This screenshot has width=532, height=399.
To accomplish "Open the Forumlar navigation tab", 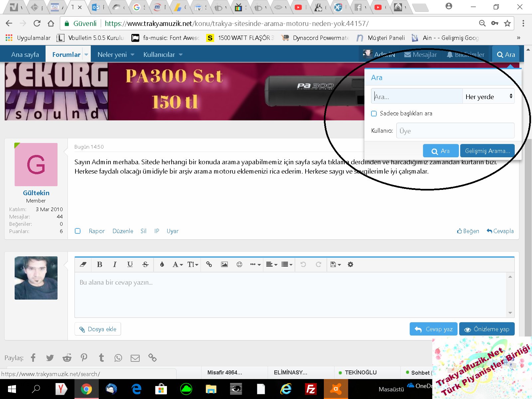I will (x=66, y=55).
